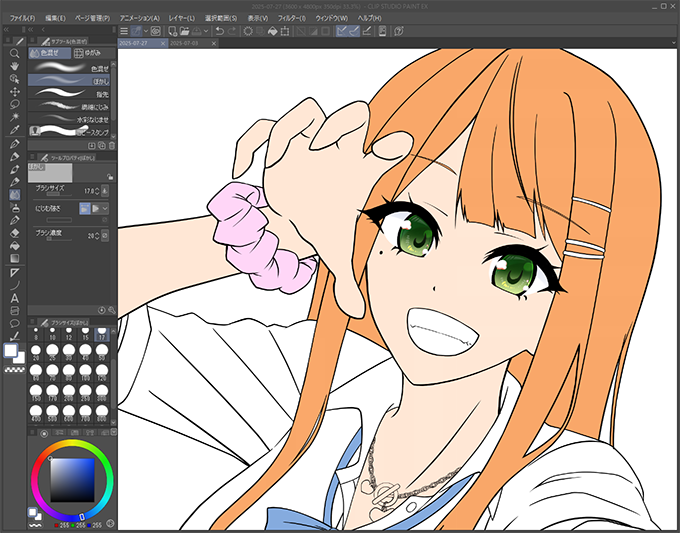The height and width of the screenshot is (533, 680).
Task: Open dropdown beside canvas edit icon
Action: pyautogui.click(x=146, y=31)
